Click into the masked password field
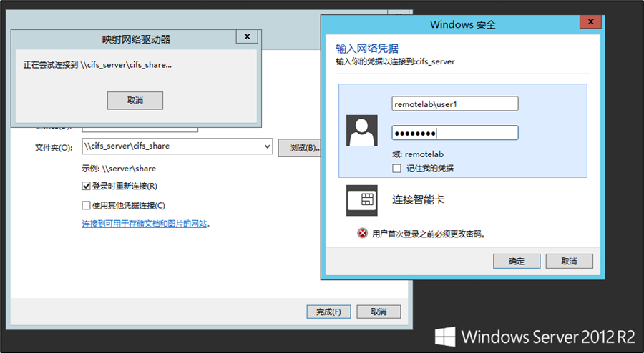Viewport: 644px width, 353px height. 454,133
